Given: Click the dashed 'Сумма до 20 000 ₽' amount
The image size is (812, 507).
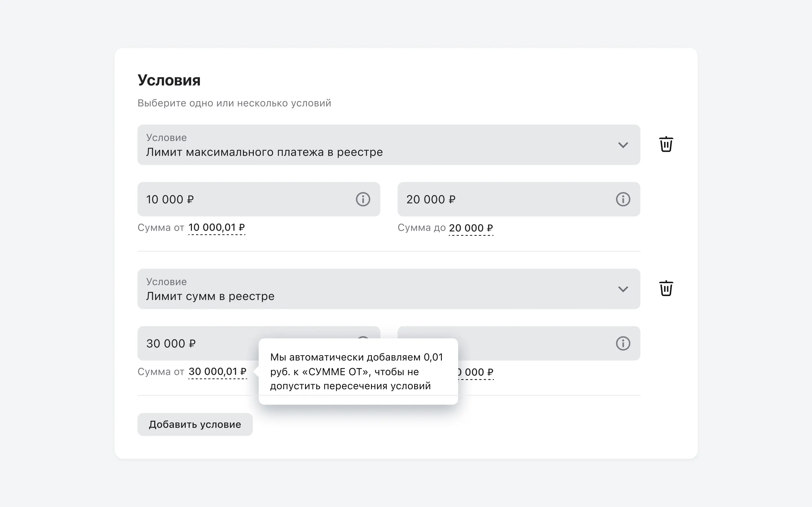Looking at the screenshot, I should 471,228.
